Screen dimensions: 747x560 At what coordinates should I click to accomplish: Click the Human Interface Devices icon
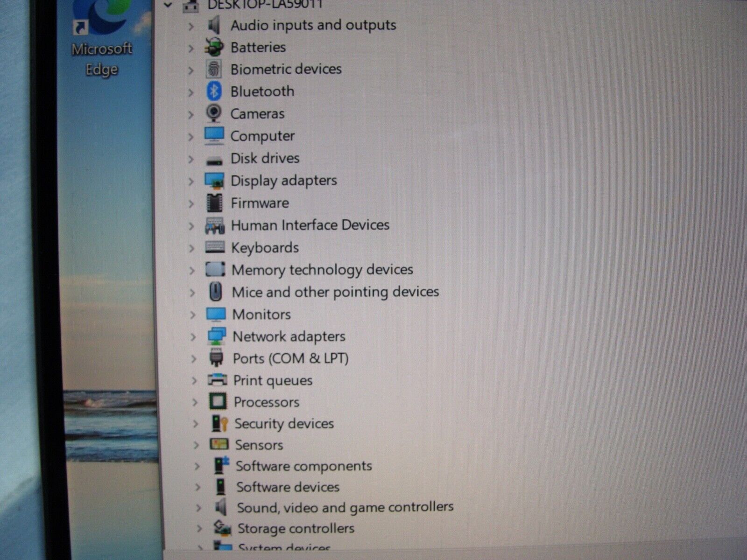215,225
